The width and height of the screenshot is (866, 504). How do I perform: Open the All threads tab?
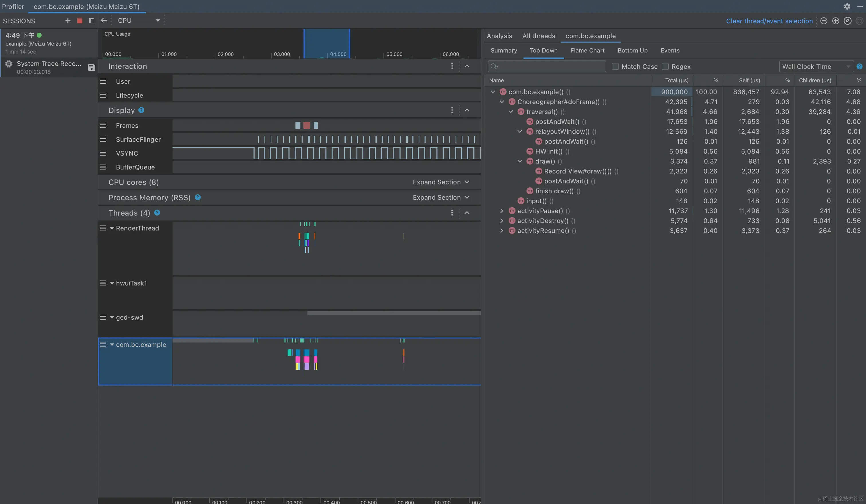point(538,36)
